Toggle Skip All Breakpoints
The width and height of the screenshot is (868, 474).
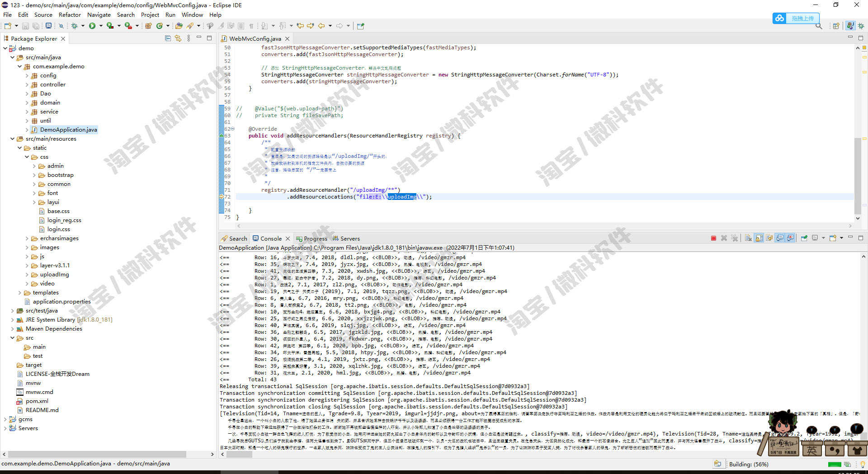61,26
